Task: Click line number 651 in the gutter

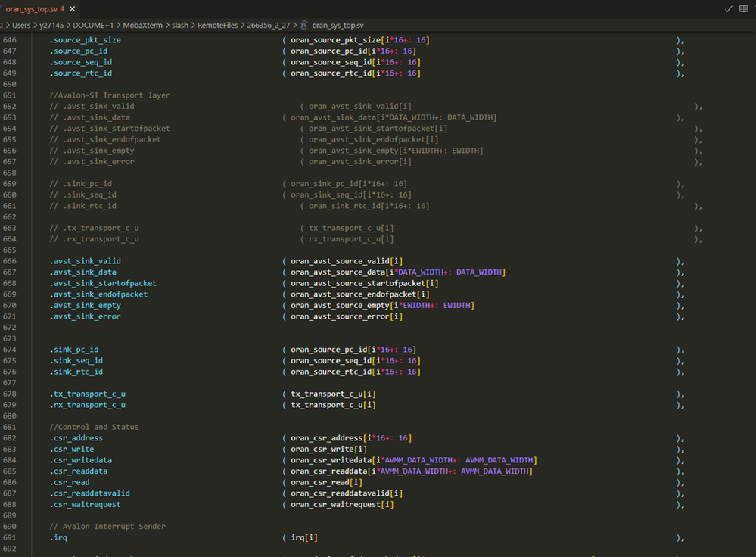Action: click(x=9, y=95)
